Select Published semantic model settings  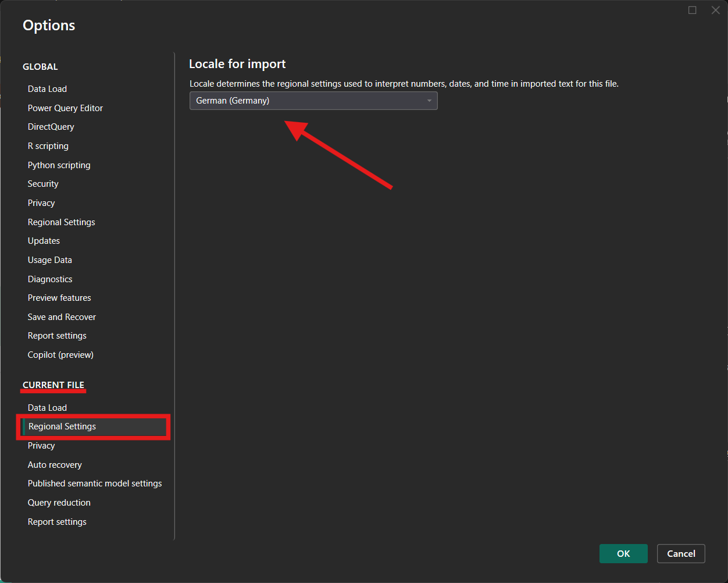point(95,484)
